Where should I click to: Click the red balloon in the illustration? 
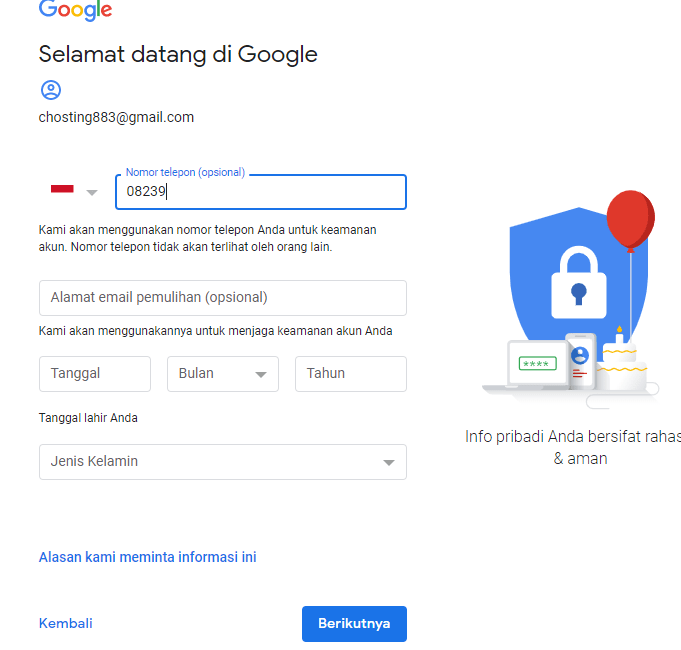[x=630, y=218]
